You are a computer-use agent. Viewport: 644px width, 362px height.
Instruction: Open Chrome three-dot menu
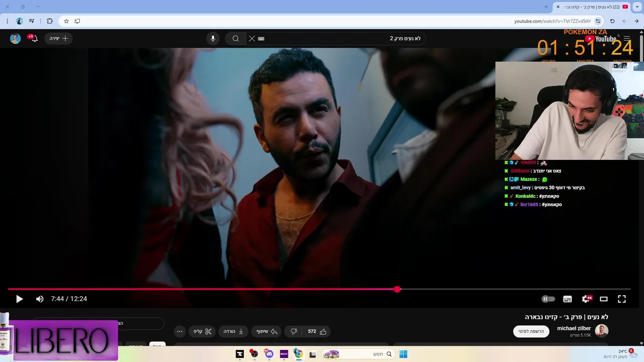pos(7,21)
